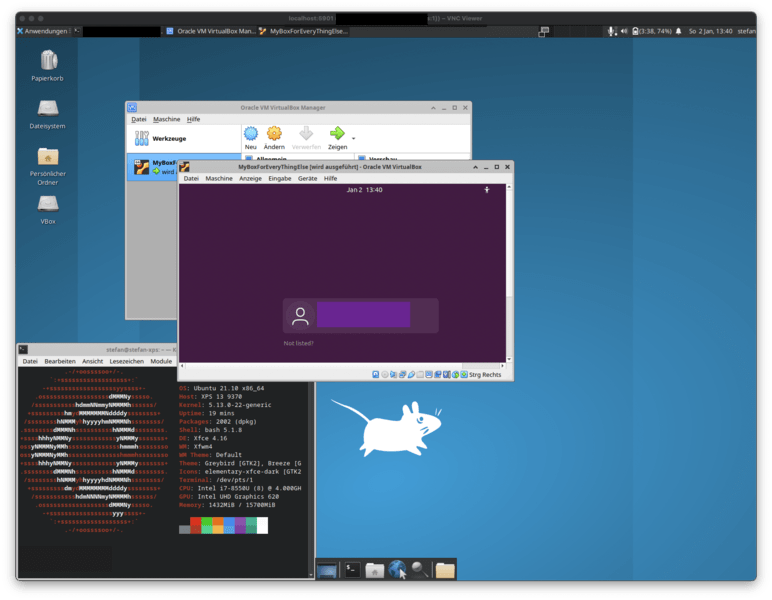Launch the terminal from the bottom dock

(x=353, y=569)
